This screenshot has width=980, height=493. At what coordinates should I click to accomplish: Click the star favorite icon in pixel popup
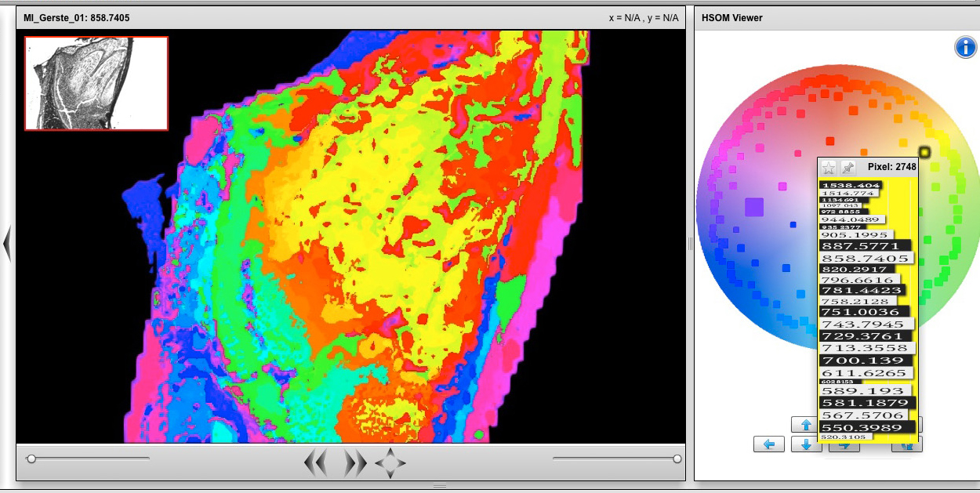point(829,168)
